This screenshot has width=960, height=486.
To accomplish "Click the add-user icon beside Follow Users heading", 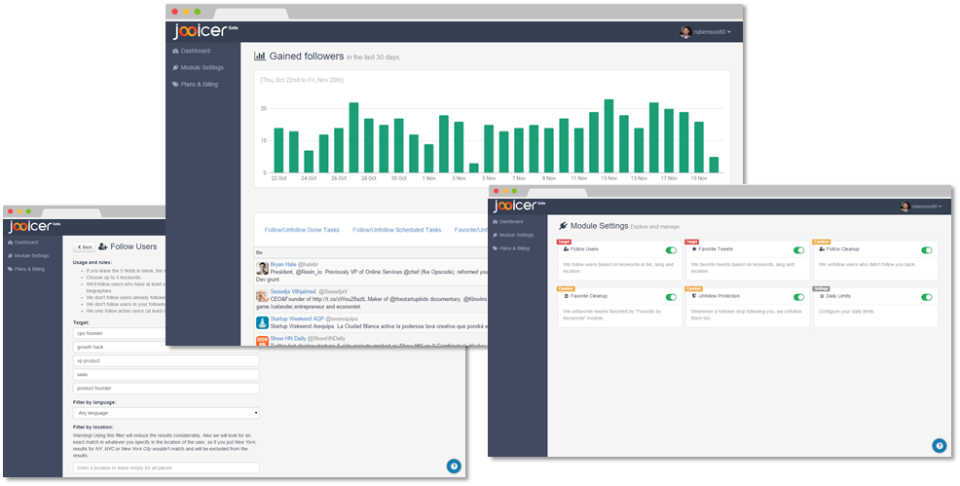I will coord(103,247).
